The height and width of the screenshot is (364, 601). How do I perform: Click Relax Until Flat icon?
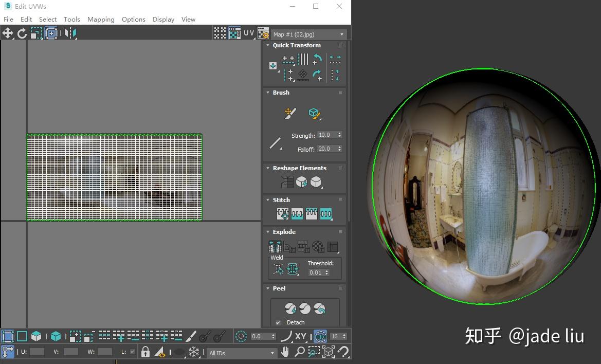click(x=302, y=182)
